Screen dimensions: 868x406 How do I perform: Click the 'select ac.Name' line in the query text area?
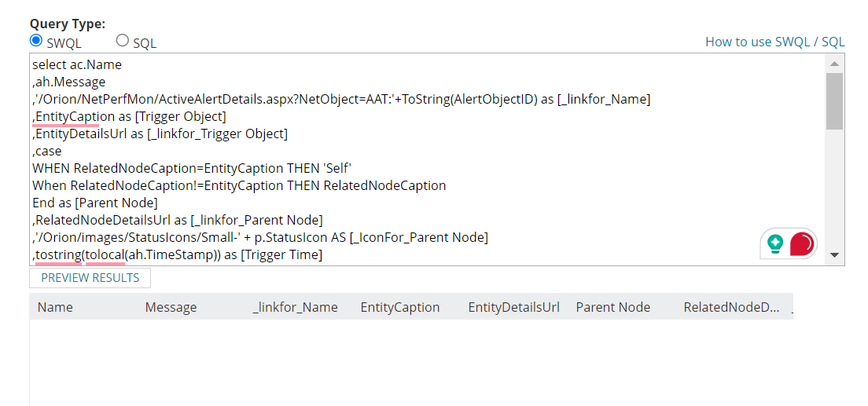tap(77, 64)
